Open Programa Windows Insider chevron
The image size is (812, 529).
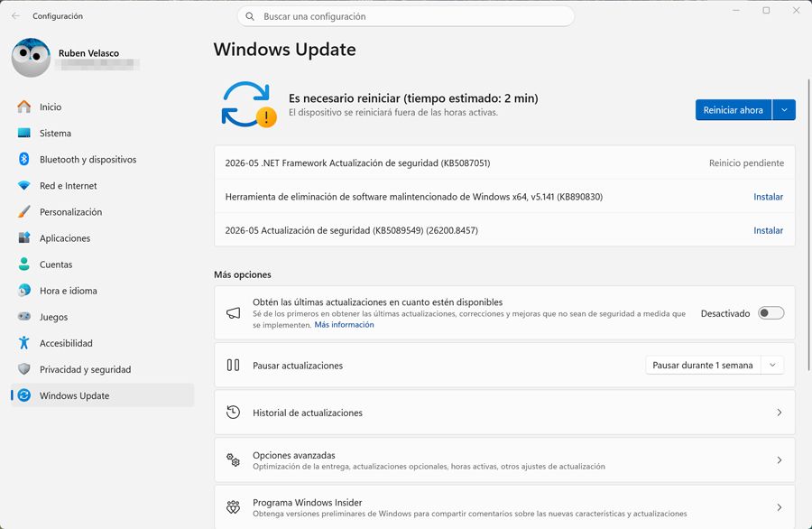(779, 507)
